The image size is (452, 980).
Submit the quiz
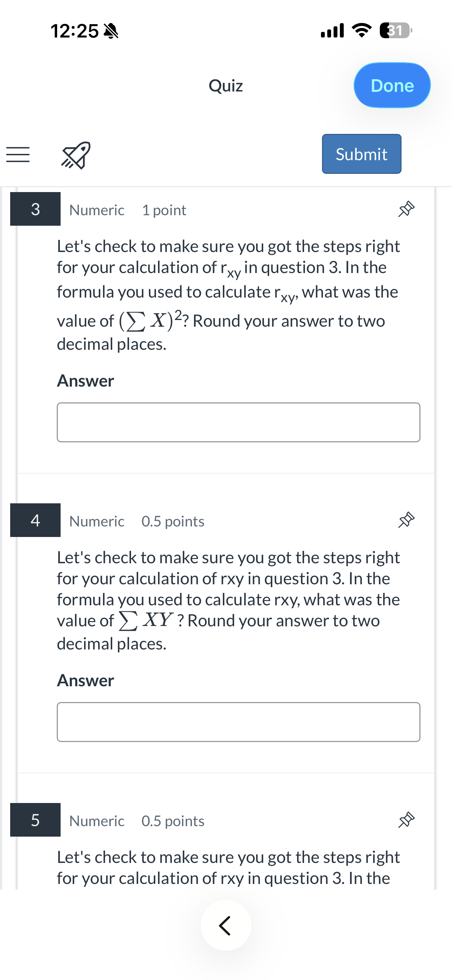click(362, 154)
